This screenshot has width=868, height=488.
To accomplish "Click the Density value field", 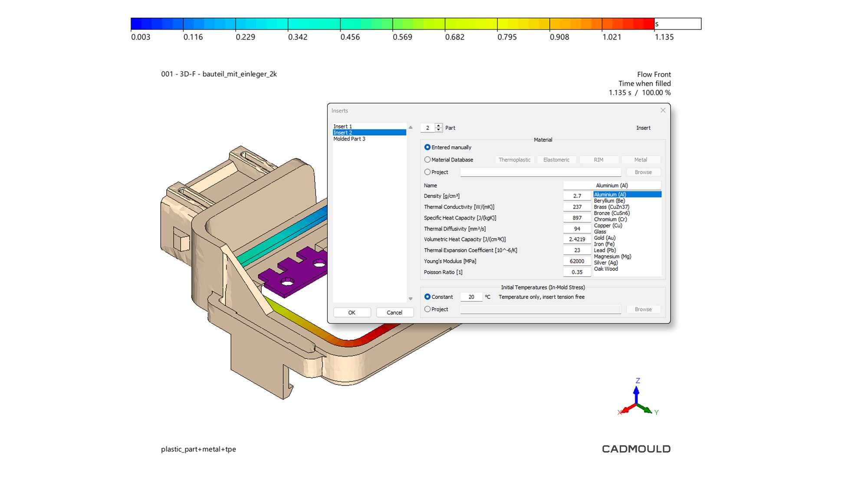I will pos(577,196).
